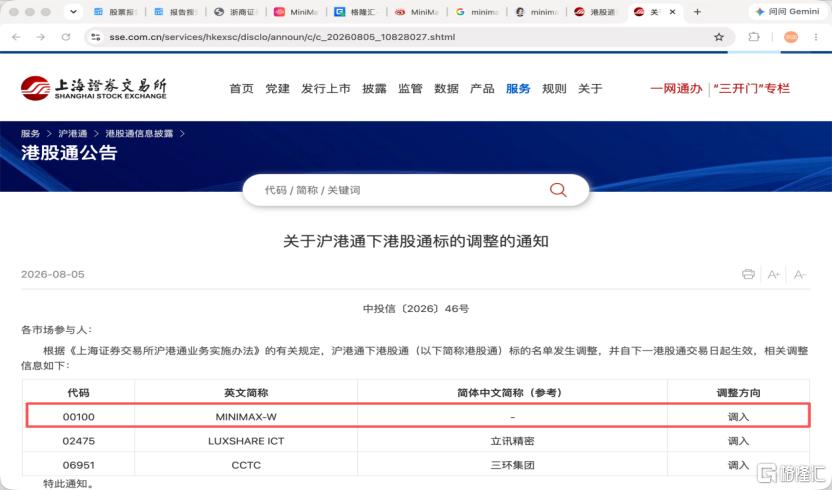Switch to the 港股通 tab

coord(596,12)
